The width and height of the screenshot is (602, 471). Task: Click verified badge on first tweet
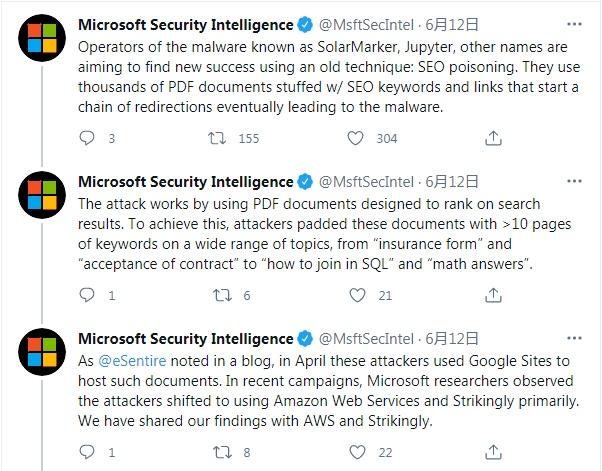point(303,25)
